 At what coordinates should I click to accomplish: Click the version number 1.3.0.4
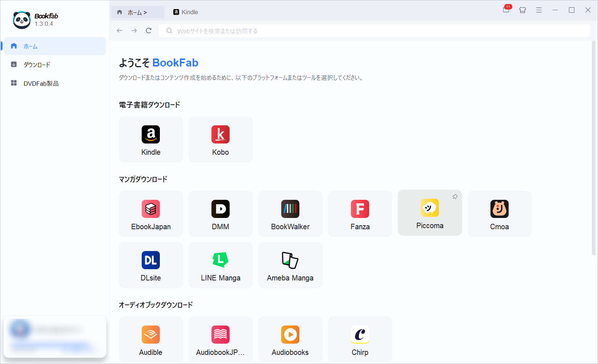click(x=44, y=24)
